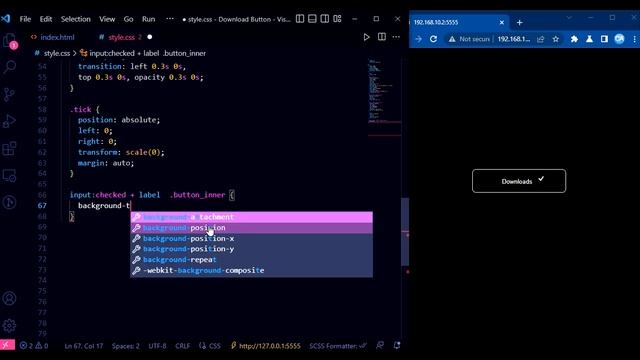The width and height of the screenshot is (640, 360).
Task: Click the editor vertical scrollbar thumb
Action: tap(405, 231)
